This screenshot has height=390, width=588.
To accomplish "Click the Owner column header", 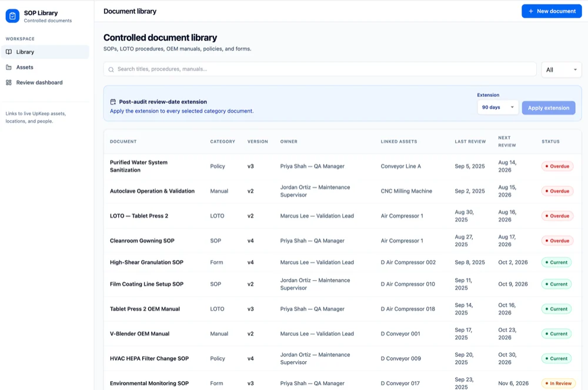I will pos(289,142).
